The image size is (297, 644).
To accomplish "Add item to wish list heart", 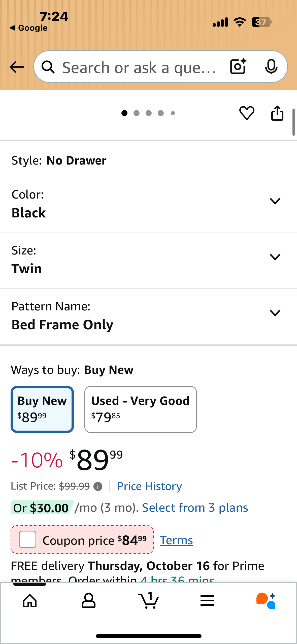I will pyautogui.click(x=247, y=113).
